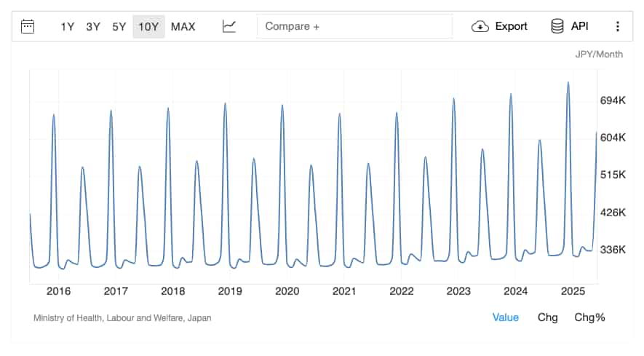Select the Value display mode
This screenshot has height=356, width=644.
pos(505,317)
